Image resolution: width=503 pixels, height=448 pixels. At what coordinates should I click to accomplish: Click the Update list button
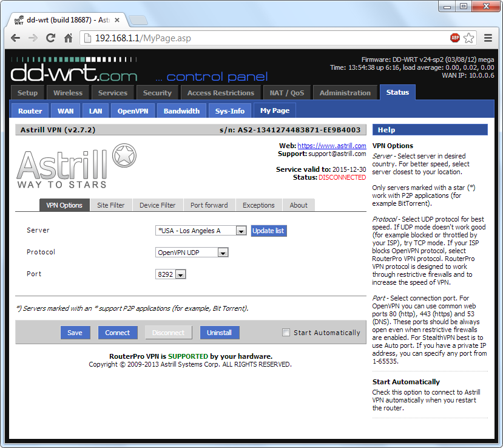[269, 231]
